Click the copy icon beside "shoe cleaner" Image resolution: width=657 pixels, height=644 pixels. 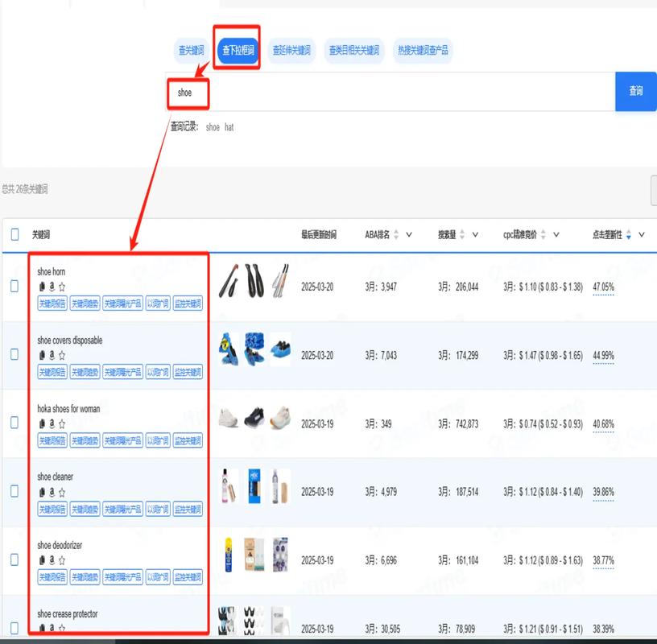[x=42, y=491]
